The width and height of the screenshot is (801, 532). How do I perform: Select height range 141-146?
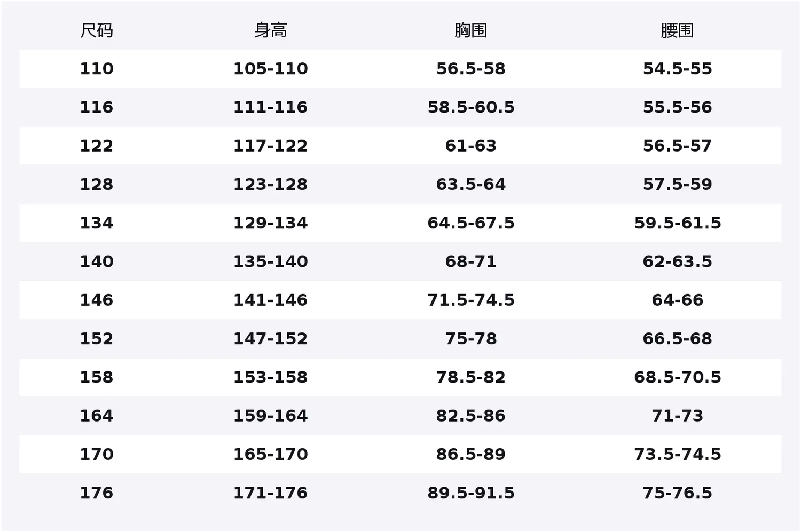270,300
